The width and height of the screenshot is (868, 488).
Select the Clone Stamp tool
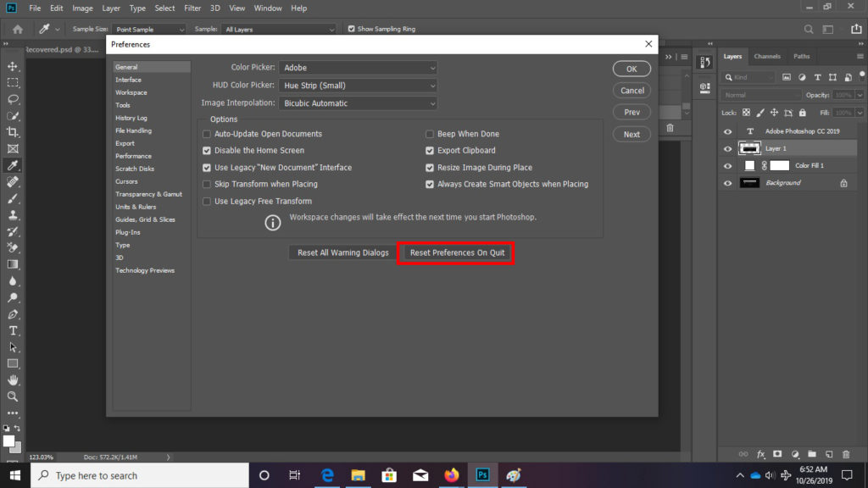[13, 215]
